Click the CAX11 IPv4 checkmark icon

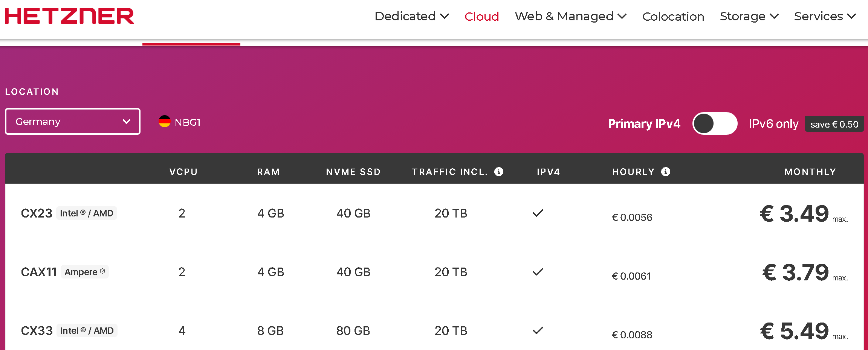coord(538,272)
